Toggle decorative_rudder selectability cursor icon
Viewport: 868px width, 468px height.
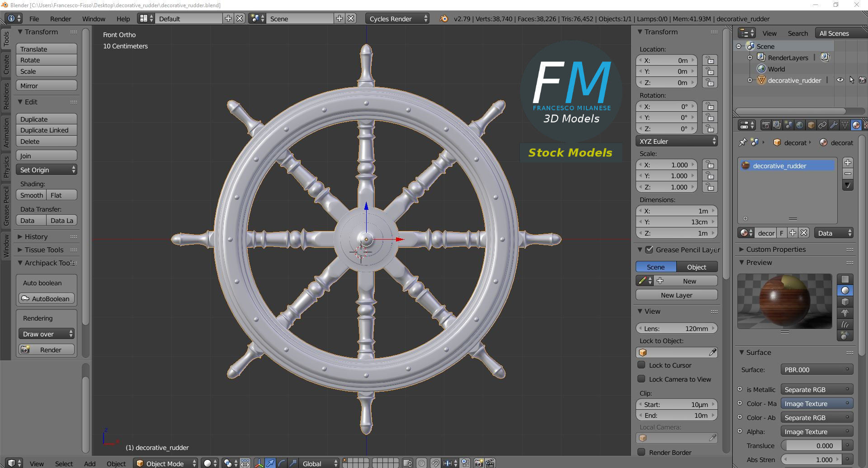coord(852,80)
